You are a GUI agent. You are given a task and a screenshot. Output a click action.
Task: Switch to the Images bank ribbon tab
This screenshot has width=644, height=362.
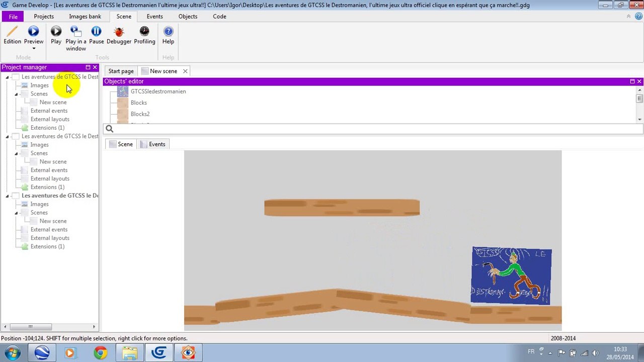pos(85,17)
